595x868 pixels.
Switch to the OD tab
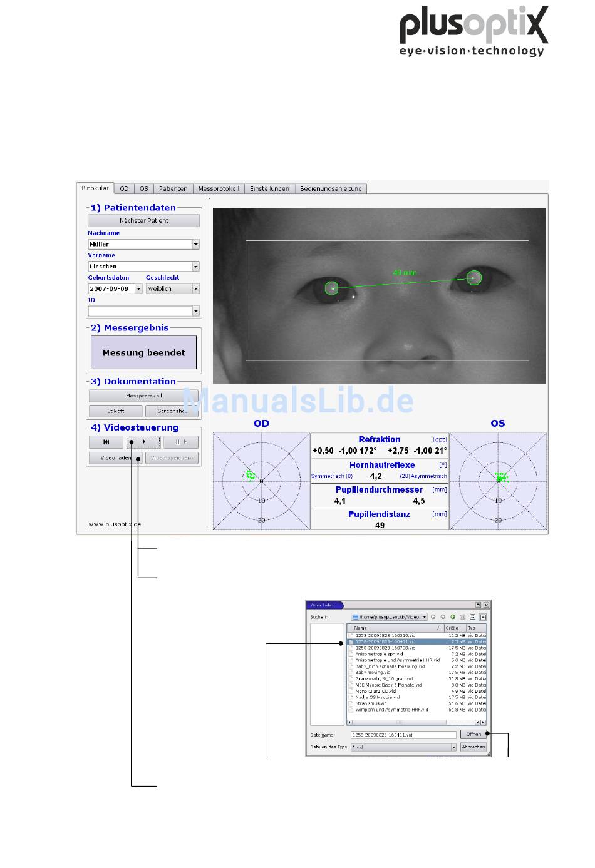[125, 188]
